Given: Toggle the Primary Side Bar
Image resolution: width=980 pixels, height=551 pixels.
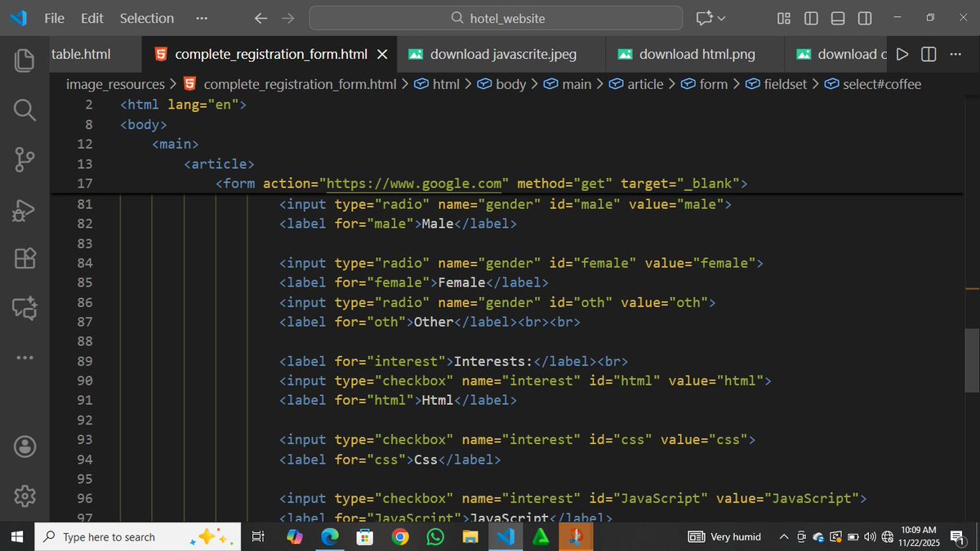Looking at the screenshot, I should (x=811, y=18).
